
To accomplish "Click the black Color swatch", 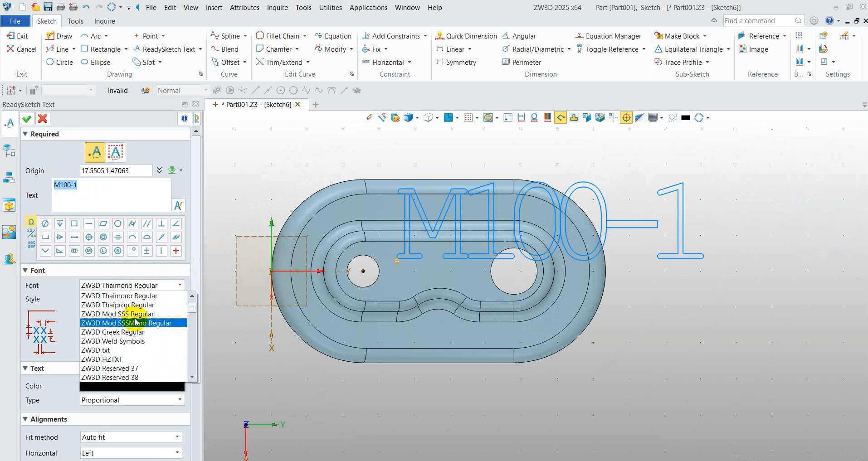I will click(x=132, y=386).
